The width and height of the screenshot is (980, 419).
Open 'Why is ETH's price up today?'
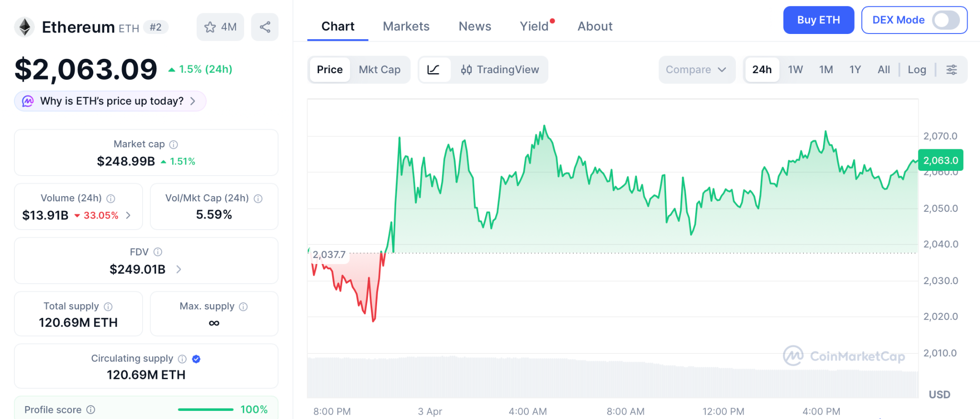pyautogui.click(x=111, y=101)
